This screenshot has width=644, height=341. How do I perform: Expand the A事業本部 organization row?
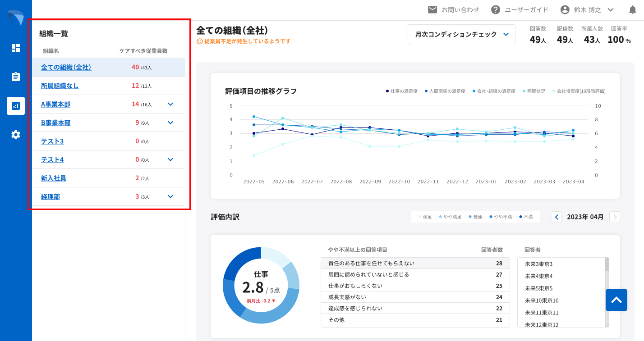coord(170,104)
